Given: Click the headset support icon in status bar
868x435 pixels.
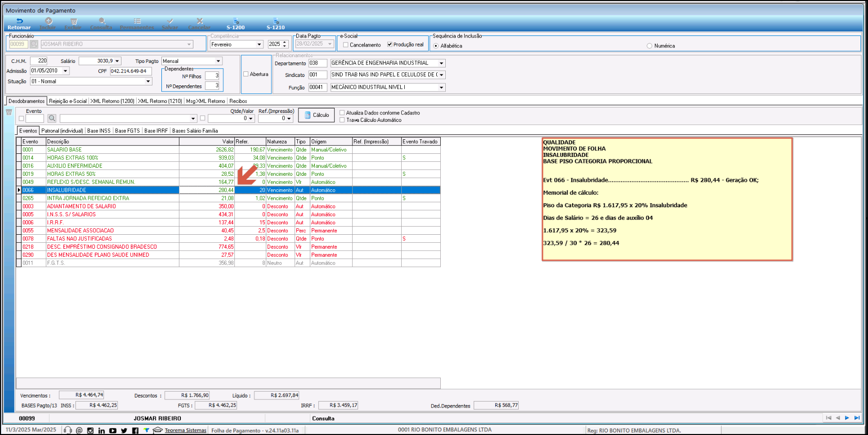Looking at the screenshot, I should 68,431.
